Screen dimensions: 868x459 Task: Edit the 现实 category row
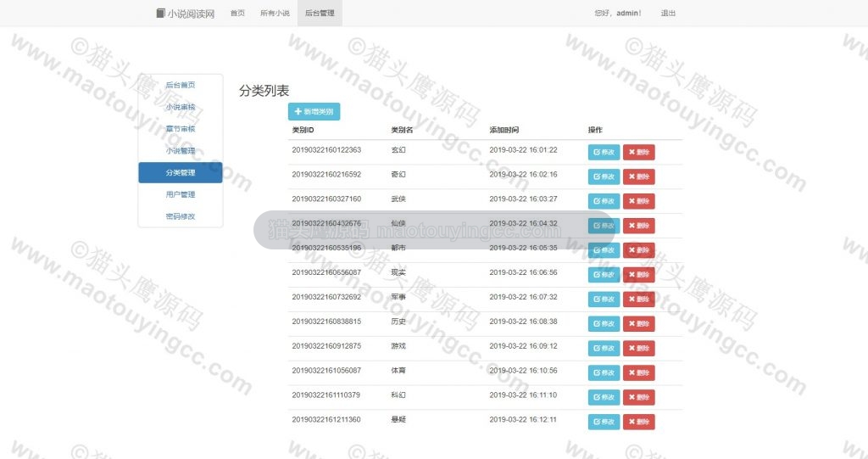click(604, 275)
